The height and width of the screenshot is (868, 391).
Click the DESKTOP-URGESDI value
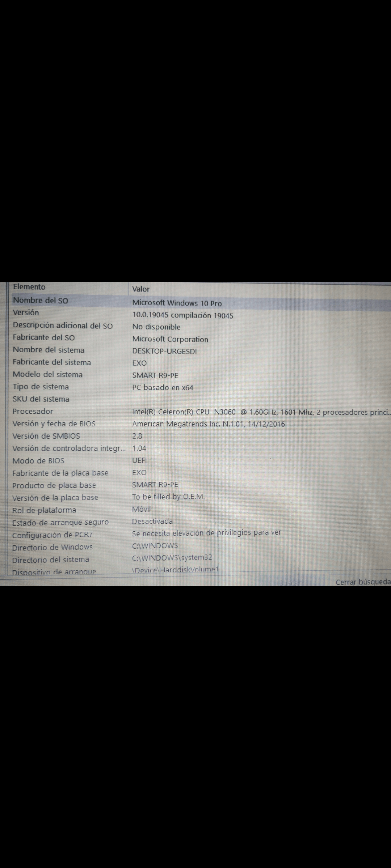click(x=165, y=351)
